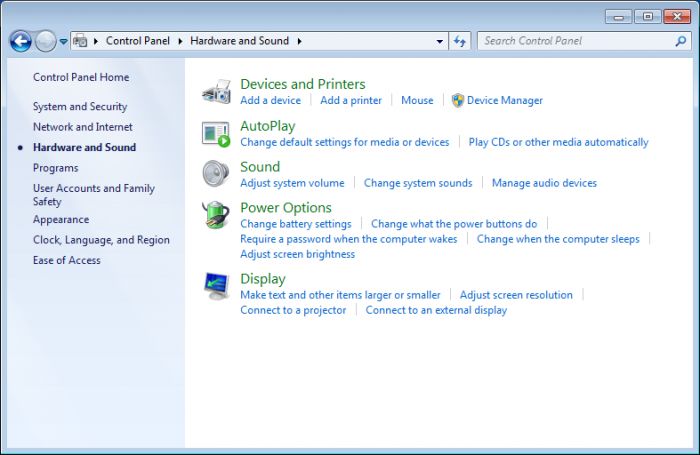
Task: Click Adjust screen resolution
Action: coord(516,295)
